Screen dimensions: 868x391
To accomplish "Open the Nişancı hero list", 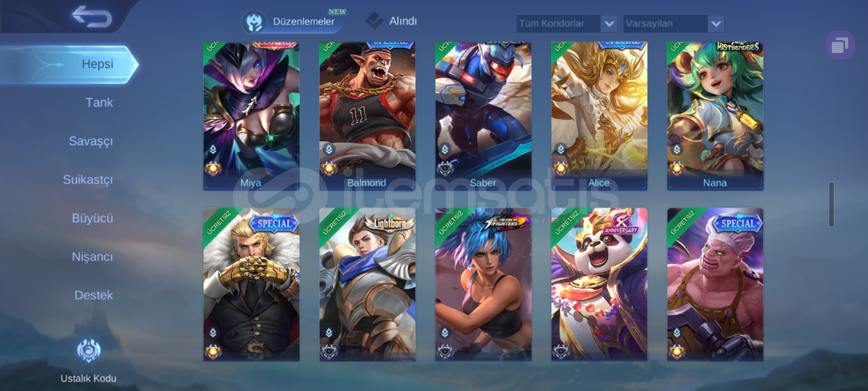I will 93,257.
